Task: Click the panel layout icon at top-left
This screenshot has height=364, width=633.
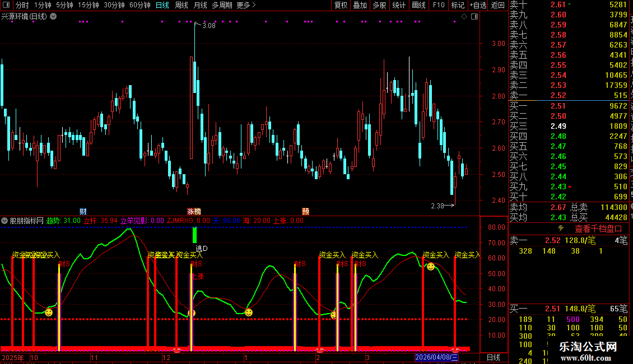Action: tap(6, 5)
